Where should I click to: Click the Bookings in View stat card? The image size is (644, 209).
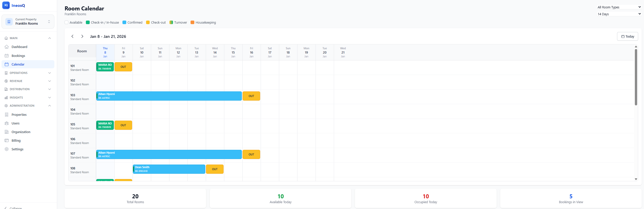pyautogui.click(x=571, y=198)
